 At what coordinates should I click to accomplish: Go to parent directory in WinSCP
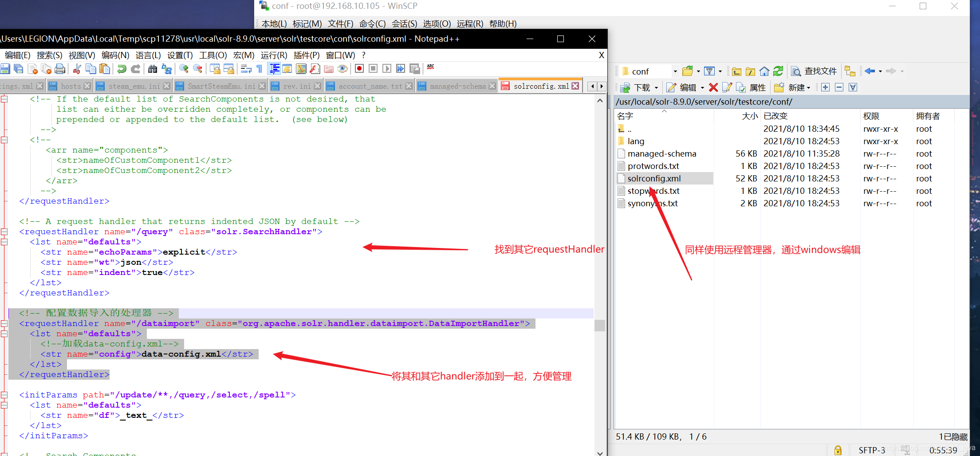[x=736, y=71]
